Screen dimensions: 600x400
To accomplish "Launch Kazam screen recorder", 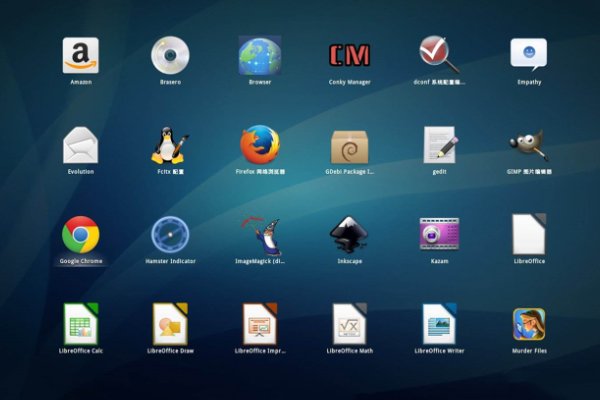I will point(438,234).
